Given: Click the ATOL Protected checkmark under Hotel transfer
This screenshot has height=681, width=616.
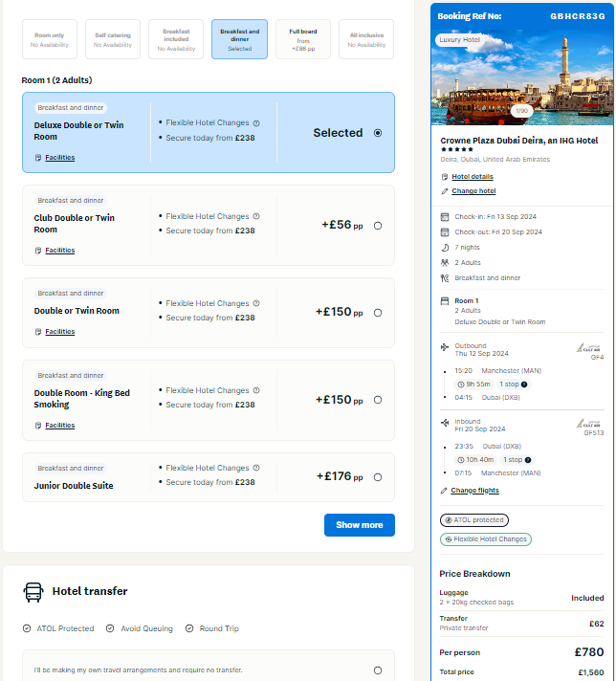Looking at the screenshot, I should pyautogui.click(x=27, y=628).
